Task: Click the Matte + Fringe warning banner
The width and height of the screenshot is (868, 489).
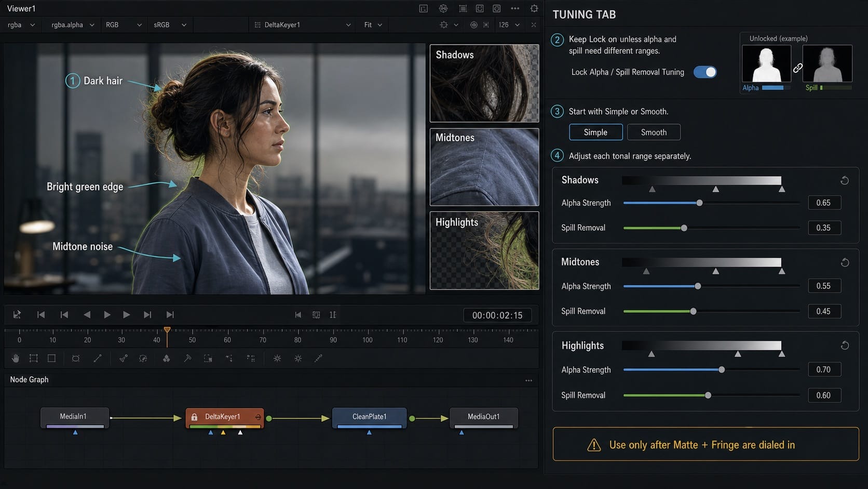Action: click(706, 445)
